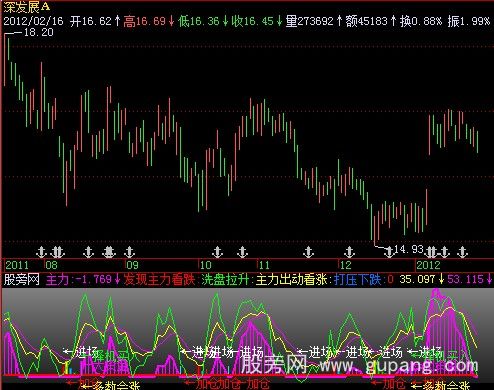Image resolution: width=494 pixels, height=390 pixels.
Task: Click the volume 量273692 value
Action: pos(314,21)
